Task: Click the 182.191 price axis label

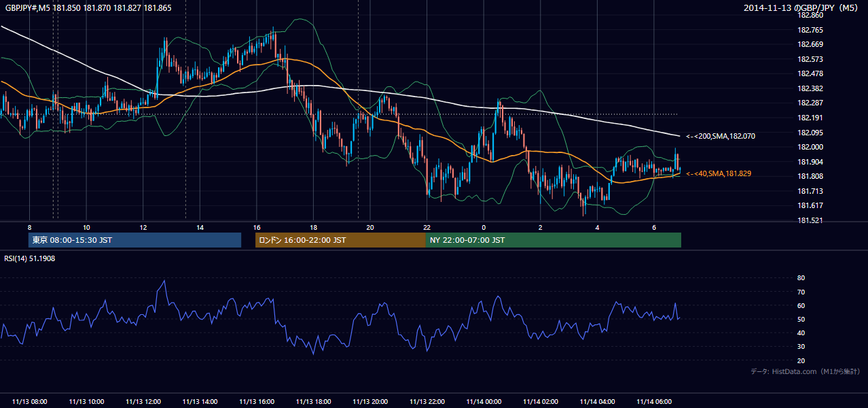Action: coord(811,118)
